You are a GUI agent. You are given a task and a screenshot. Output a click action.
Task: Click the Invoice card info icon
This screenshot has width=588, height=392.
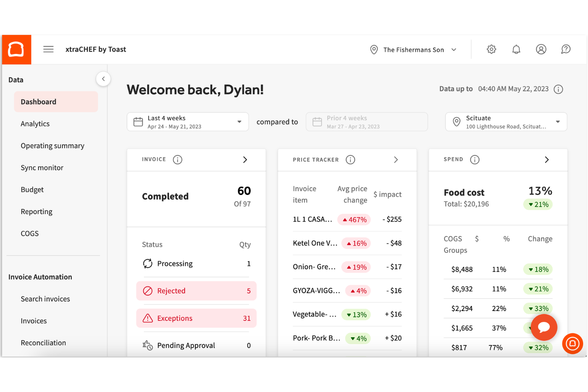(178, 159)
